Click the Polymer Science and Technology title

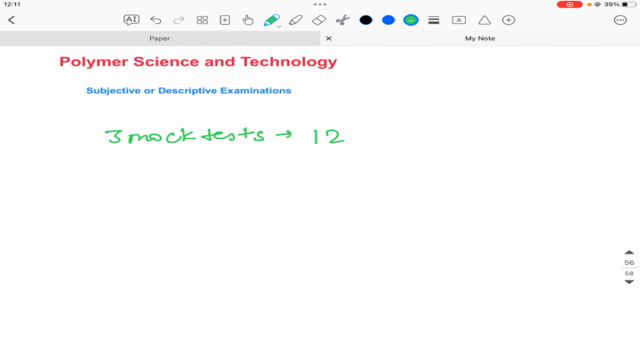(x=198, y=62)
